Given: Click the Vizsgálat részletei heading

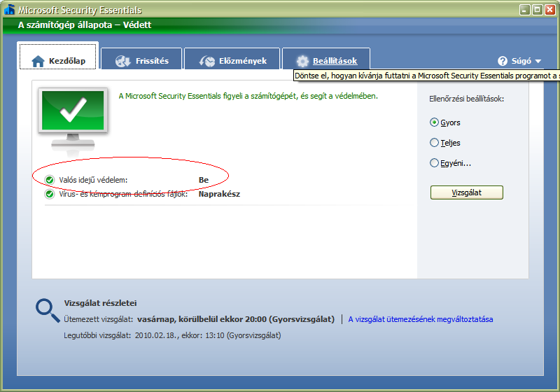Looking at the screenshot, I should pyautogui.click(x=100, y=303).
